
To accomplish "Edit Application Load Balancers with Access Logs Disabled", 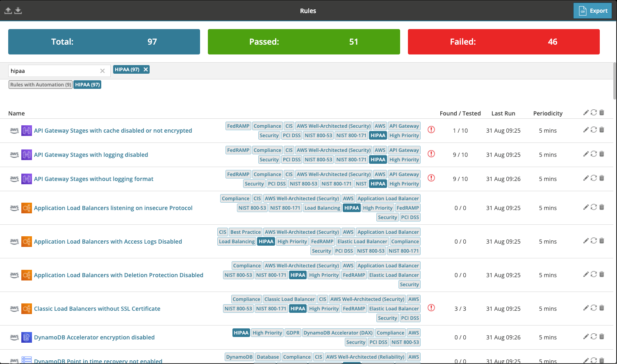I will tap(586, 241).
